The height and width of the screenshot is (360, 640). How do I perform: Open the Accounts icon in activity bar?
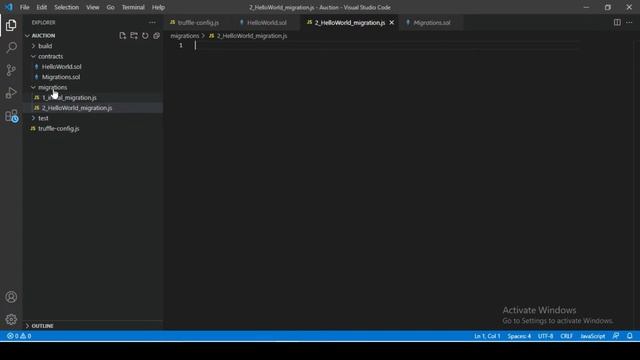[x=11, y=297]
